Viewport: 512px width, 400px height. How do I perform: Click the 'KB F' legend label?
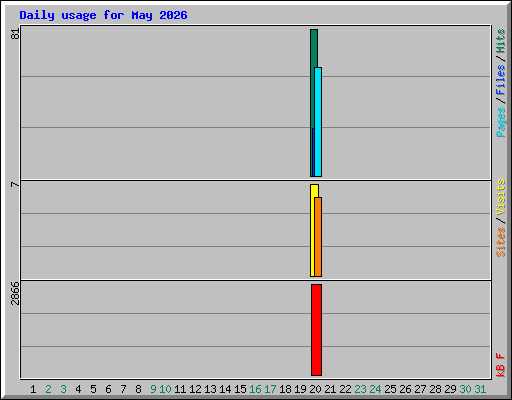click(x=500, y=365)
